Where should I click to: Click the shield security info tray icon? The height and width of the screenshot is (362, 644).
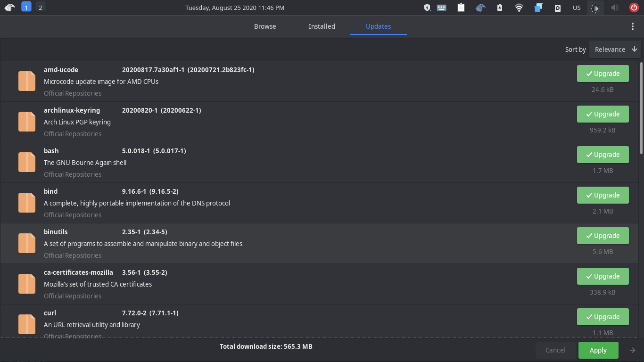pos(427,8)
